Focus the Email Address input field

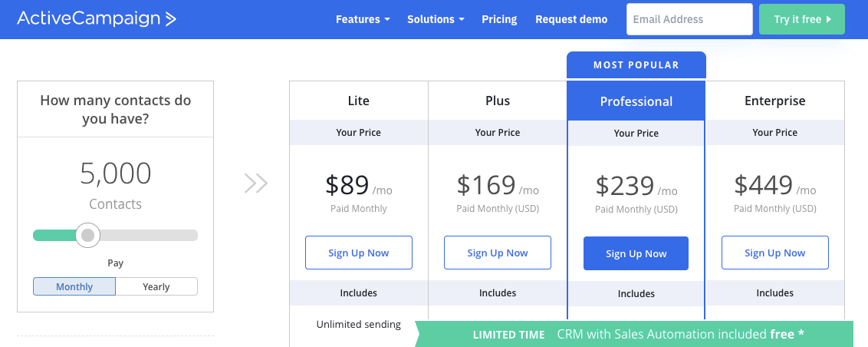(690, 19)
